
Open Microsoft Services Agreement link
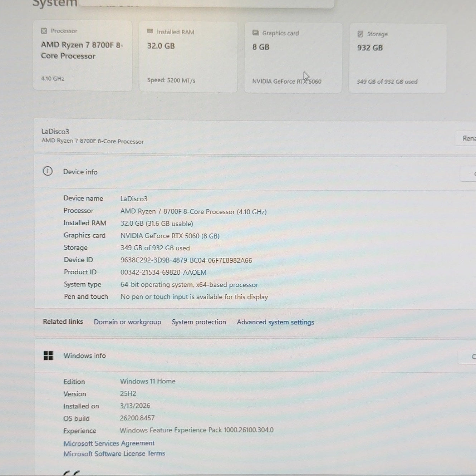pyautogui.click(x=109, y=443)
